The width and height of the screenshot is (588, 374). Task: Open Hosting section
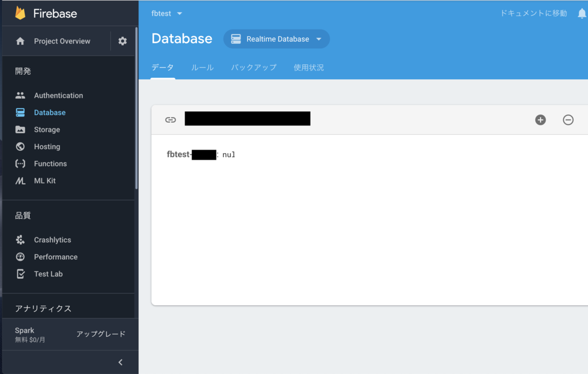[47, 146]
